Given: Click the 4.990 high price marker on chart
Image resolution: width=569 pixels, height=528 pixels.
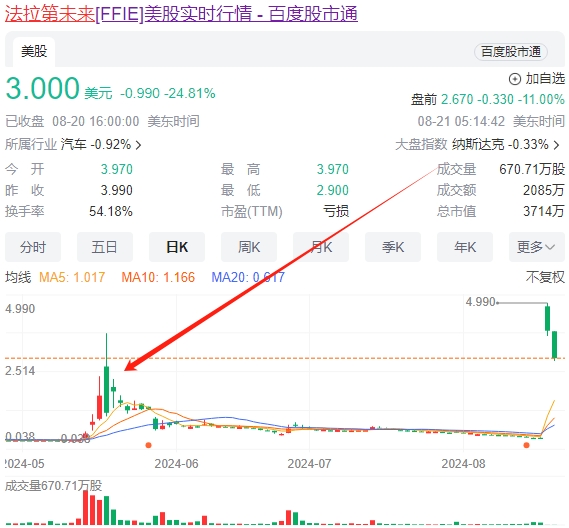Looking at the screenshot, I should click(480, 302).
